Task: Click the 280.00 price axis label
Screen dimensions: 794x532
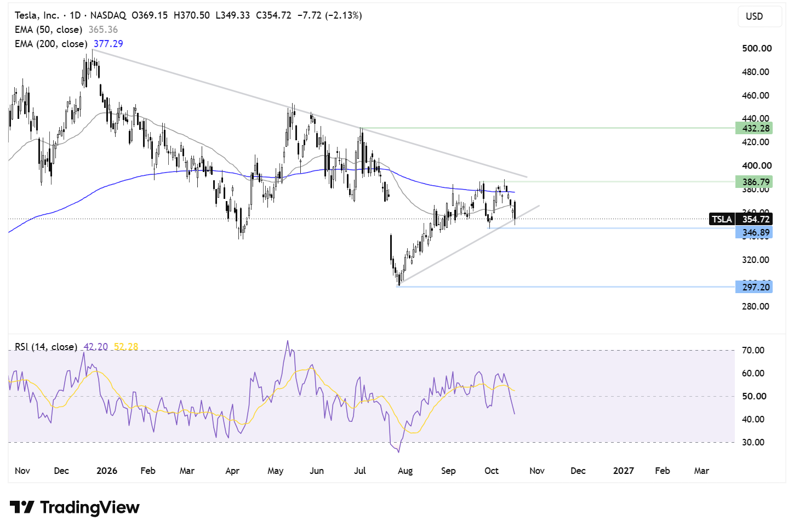Action: pos(756,306)
